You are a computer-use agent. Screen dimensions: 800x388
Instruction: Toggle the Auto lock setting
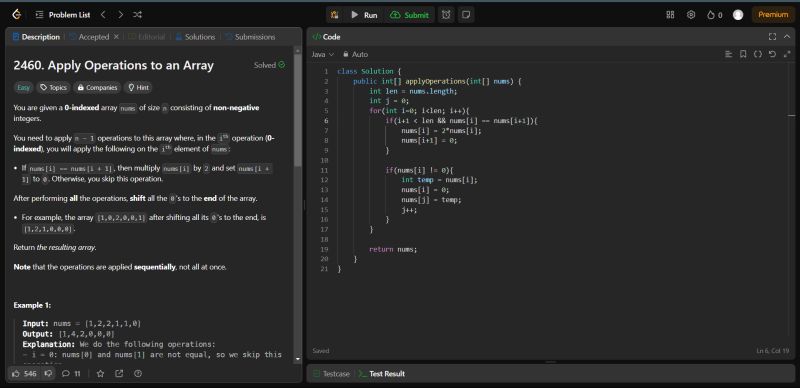(x=355, y=54)
